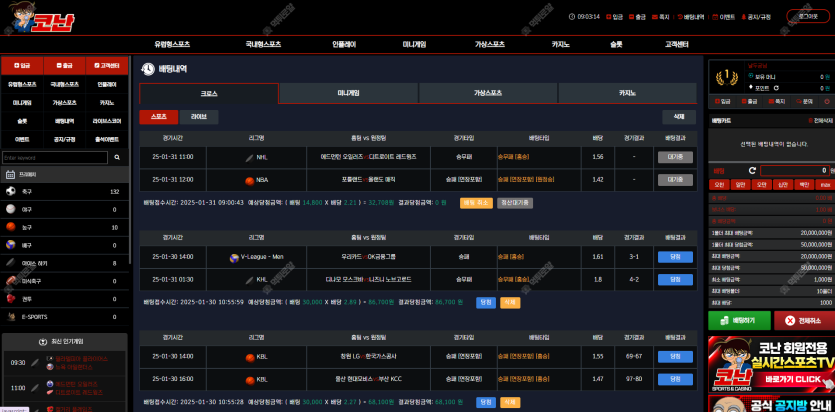Open 인플레이 in main navigation bar
Viewport: 835px width, 412px height.
tap(343, 45)
